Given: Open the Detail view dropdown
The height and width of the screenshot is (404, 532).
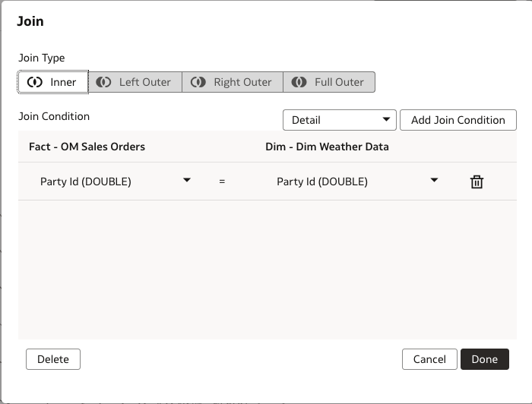Looking at the screenshot, I should [339, 120].
